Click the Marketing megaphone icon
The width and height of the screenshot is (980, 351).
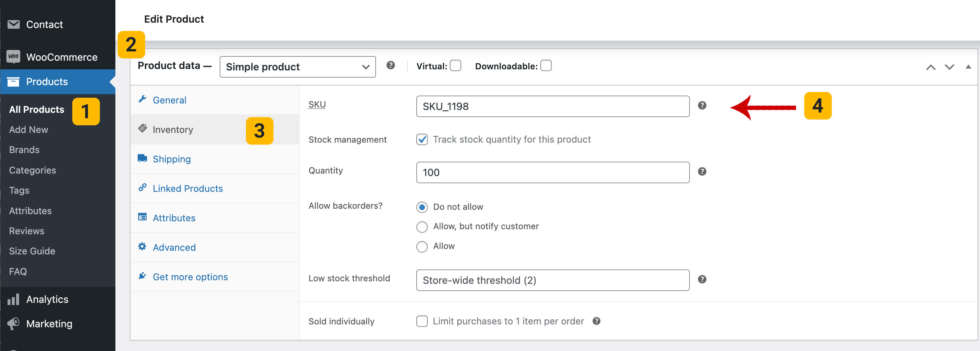pyautogui.click(x=13, y=324)
